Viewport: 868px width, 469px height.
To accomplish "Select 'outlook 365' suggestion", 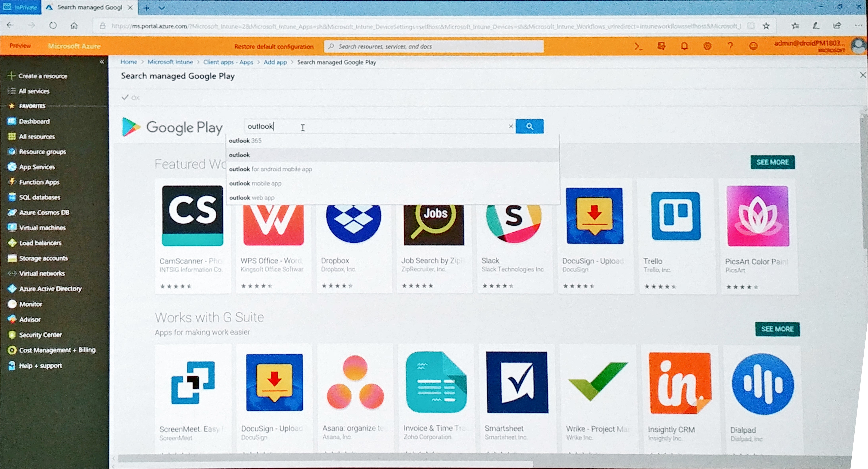I will (393, 141).
